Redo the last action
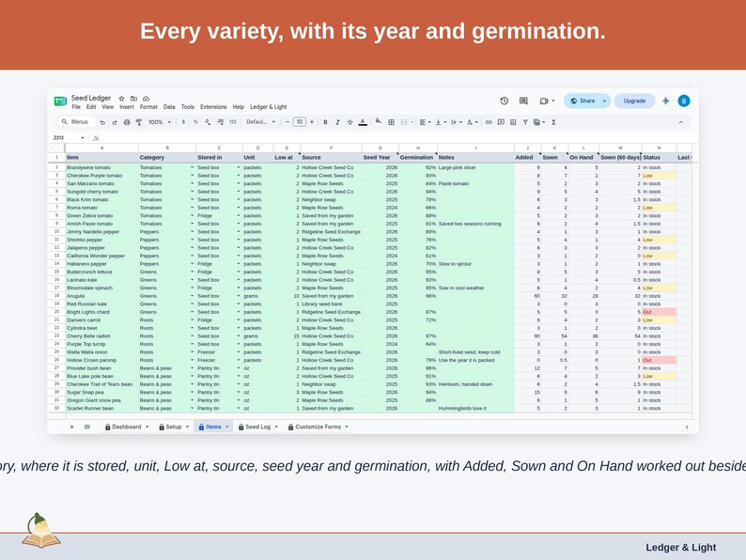 click(x=115, y=122)
